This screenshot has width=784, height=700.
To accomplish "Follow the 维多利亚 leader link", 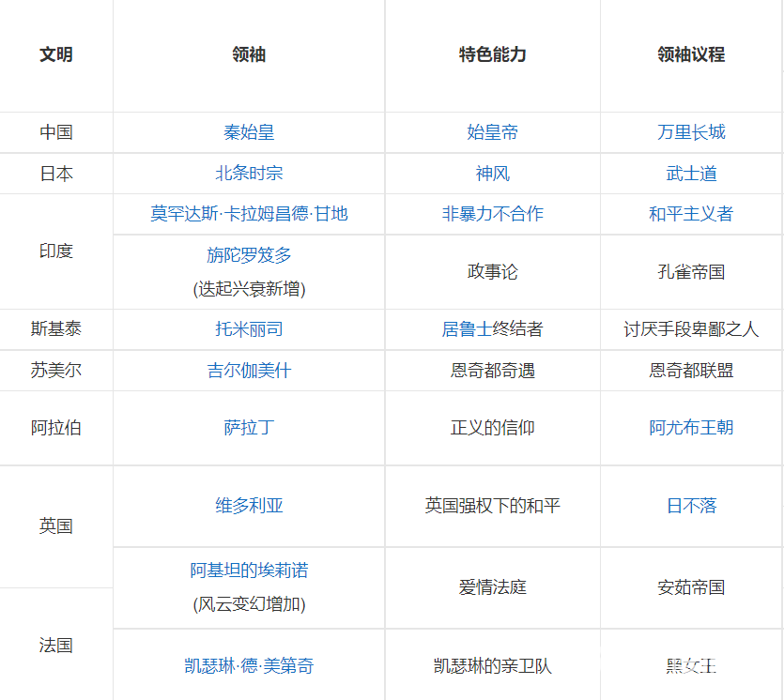I will pos(249,506).
